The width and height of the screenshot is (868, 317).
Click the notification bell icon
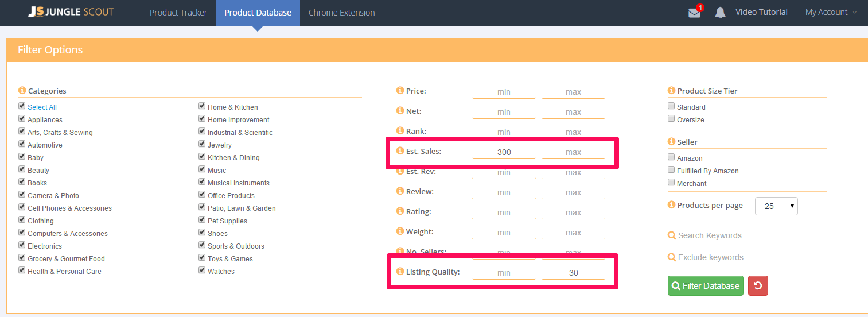click(720, 13)
